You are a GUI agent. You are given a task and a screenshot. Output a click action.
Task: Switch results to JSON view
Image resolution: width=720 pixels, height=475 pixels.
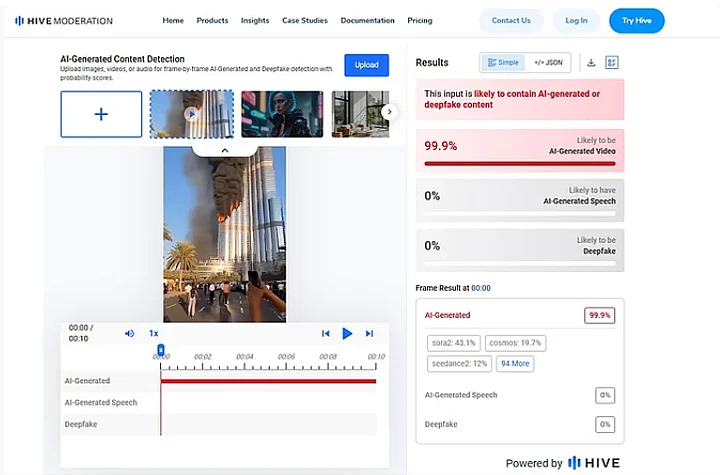tap(547, 62)
